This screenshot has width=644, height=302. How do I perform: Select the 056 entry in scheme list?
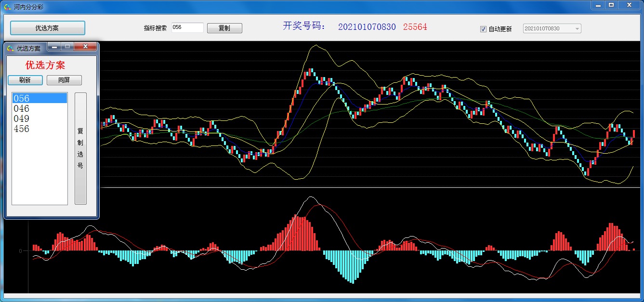pyautogui.click(x=39, y=98)
